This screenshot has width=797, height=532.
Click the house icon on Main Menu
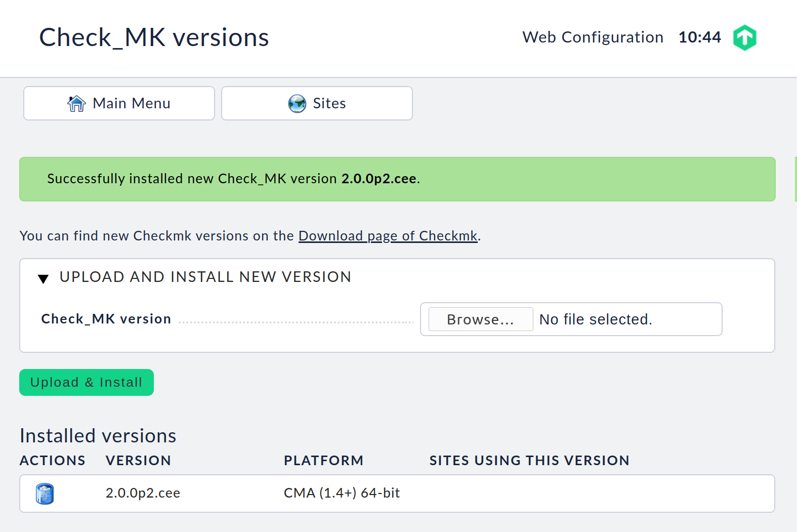click(76, 103)
